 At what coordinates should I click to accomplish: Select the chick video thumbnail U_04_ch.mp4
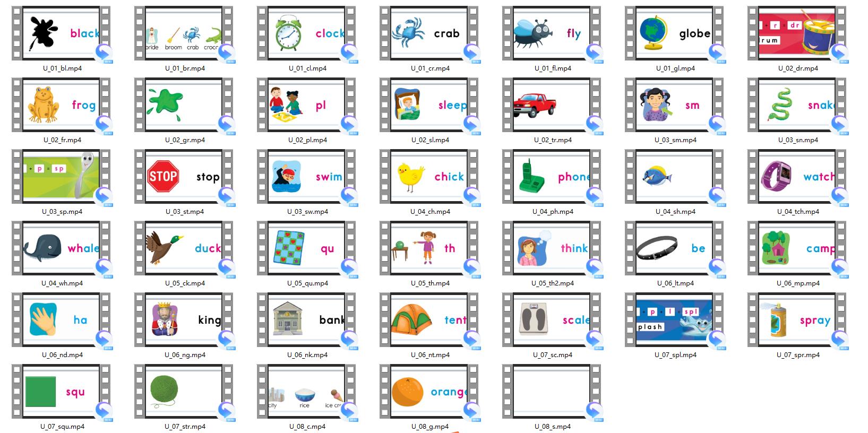pos(429,176)
